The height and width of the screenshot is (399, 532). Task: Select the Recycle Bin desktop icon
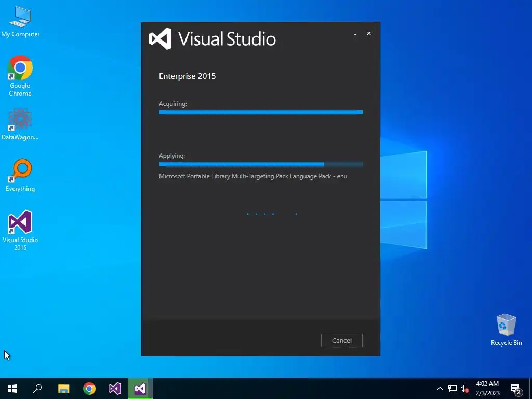point(506,330)
